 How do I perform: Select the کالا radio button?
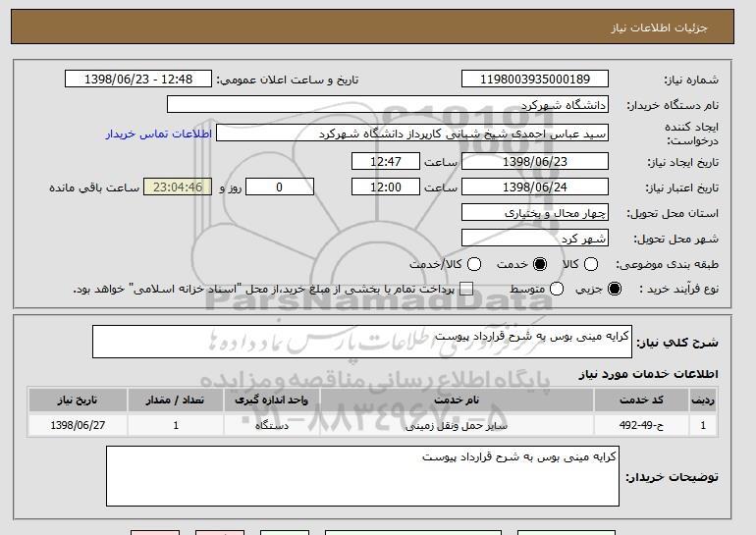click(x=591, y=264)
